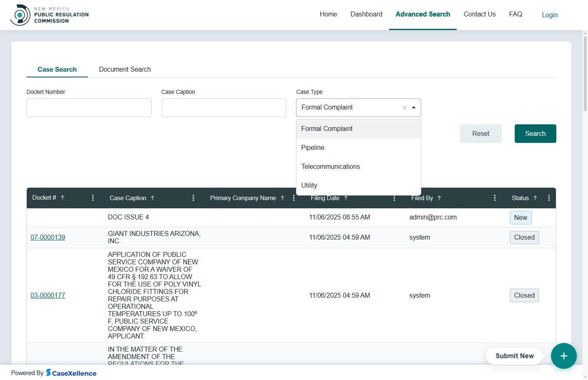Collapse the Case Type dropdown arrow
The image size is (588, 380).
tap(414, 107)
